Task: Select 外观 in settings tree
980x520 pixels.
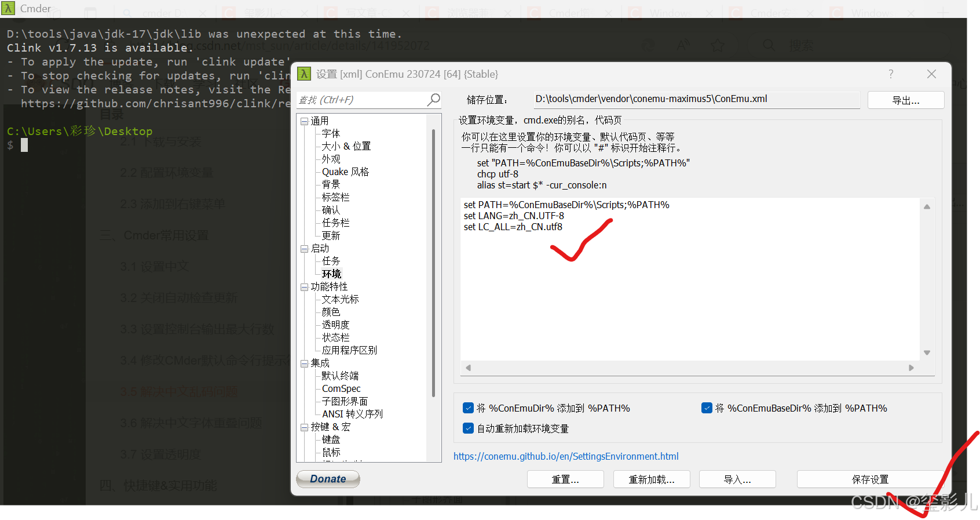Action: (331, 159)
